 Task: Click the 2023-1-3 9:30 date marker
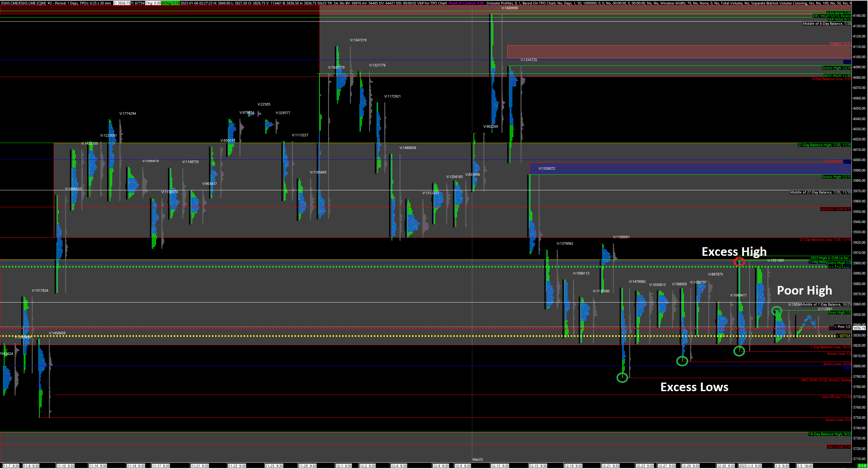tap(750, 466)
